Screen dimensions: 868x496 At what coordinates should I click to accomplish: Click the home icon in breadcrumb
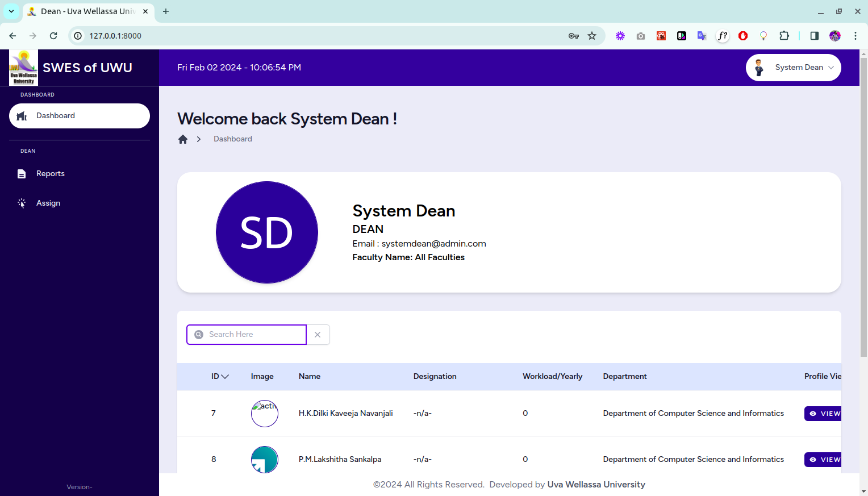click(183, 139)
